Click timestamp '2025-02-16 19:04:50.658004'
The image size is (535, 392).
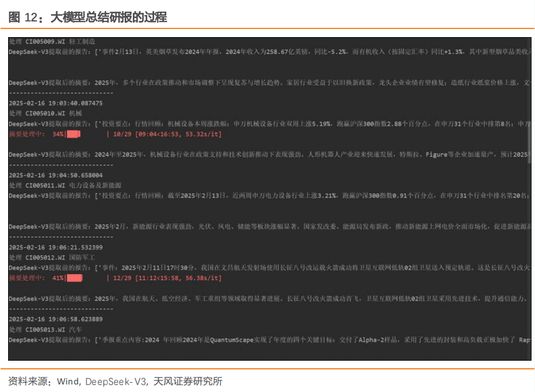56,175
